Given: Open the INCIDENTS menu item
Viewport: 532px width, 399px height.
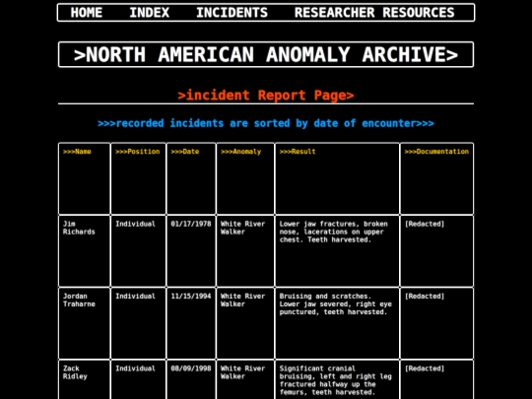Looking at the screenshot, I should (x=233, y=13).
